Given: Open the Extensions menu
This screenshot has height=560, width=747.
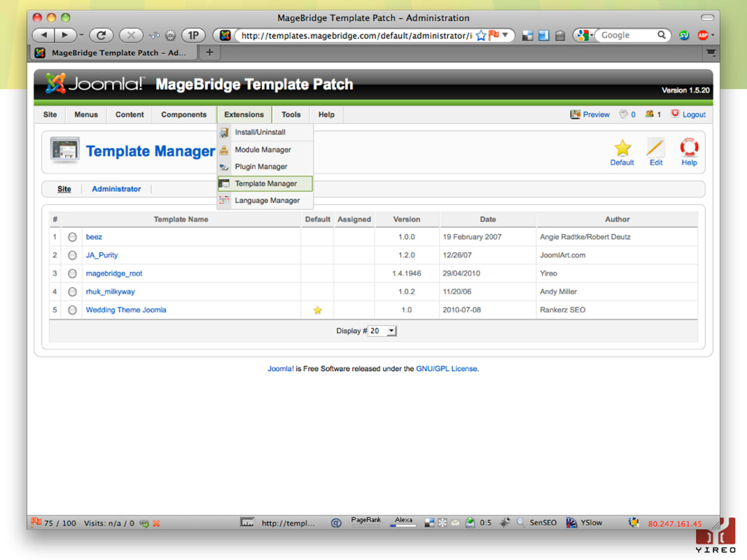Looking at the screenshot, I should click(x=244, y=115).
